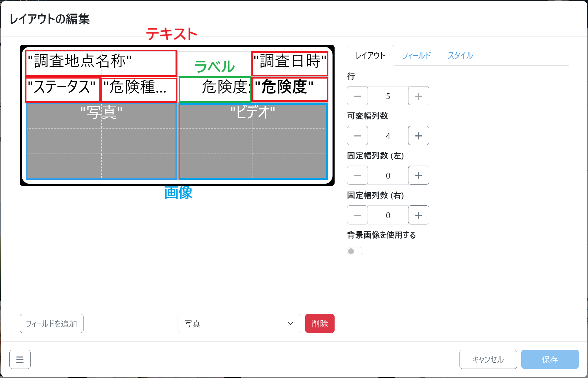Decrease 固定幅列数 (右) value
This screenshot has width=588, height=378.
(357, 215)
